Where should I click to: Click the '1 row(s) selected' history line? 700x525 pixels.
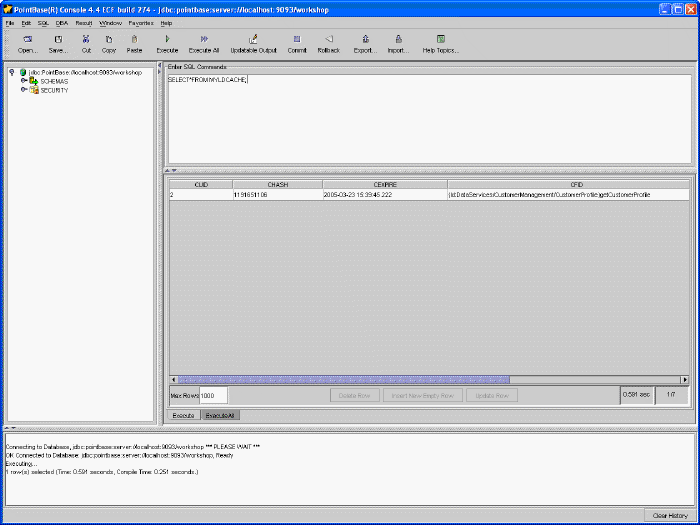[x=102, y=472]
